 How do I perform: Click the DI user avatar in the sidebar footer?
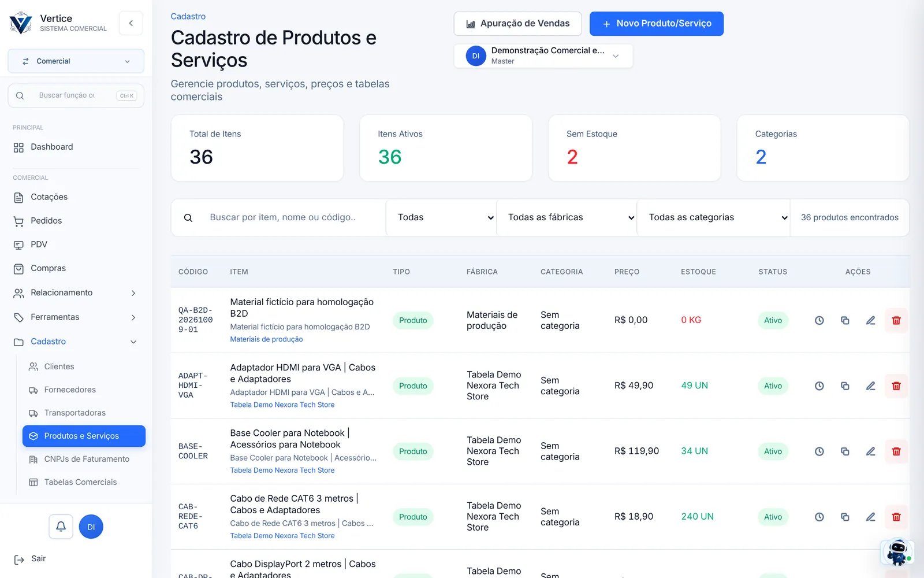91,527
